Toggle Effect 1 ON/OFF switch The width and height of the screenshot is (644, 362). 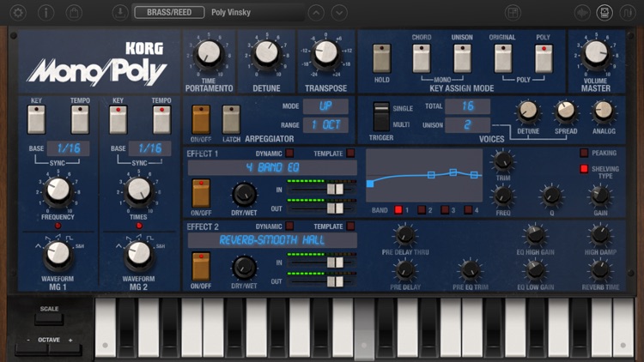[x=201, y=193]
